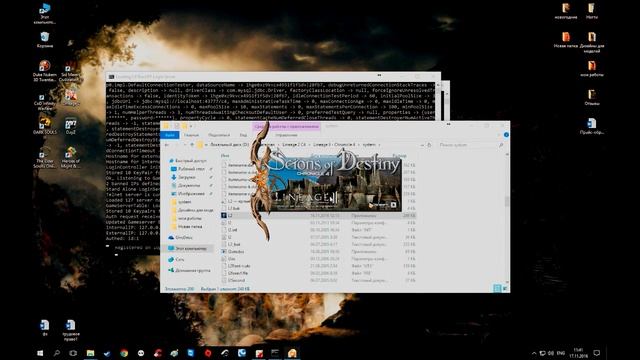
Task: Sort files by Имя column header
Action: [x=225, y=156]
